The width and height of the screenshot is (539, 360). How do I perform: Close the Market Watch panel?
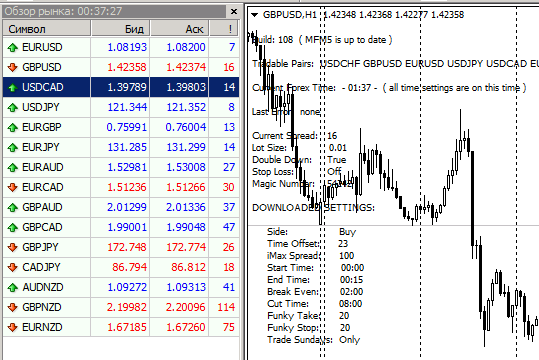coord(234,12)
